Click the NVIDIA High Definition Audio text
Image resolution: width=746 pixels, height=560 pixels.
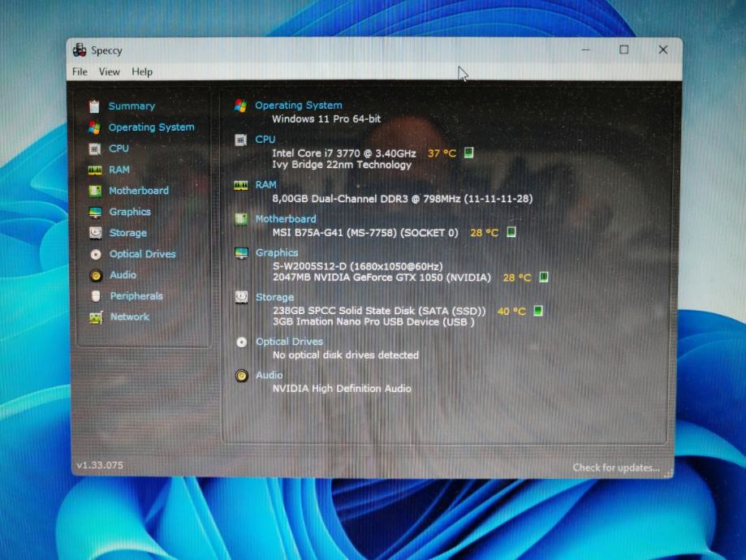[342, 389]
